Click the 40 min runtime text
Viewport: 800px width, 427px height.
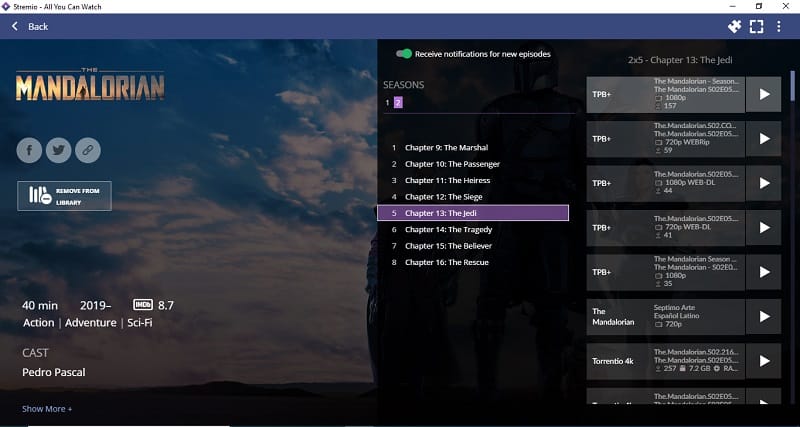(x=40, y=306)
